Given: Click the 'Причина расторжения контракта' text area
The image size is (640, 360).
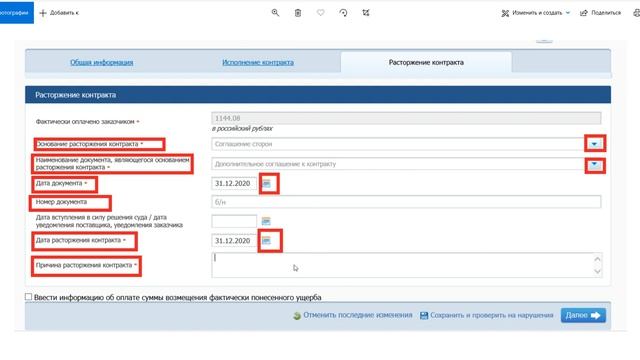Looking at the screenshot, I should click(x=407, y=265).
